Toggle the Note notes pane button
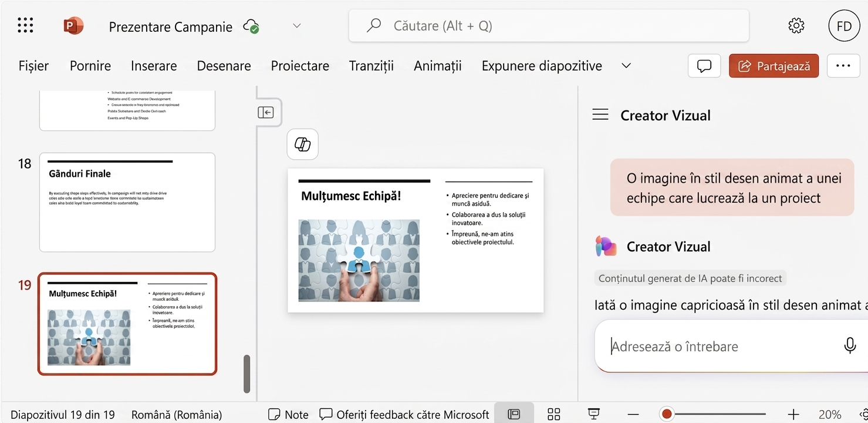Image resolution: width=868 pixels, height=423 pixels. tap(288, 414)
